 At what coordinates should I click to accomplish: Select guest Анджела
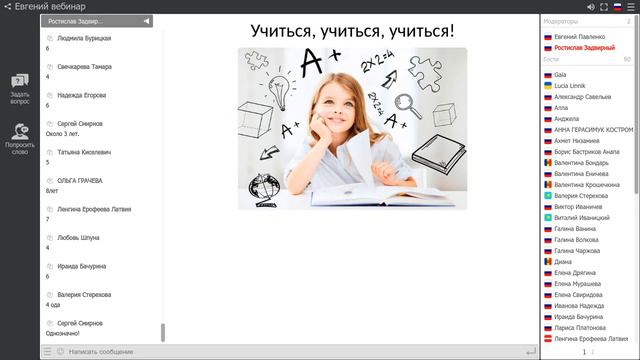(x=567, y=119)
